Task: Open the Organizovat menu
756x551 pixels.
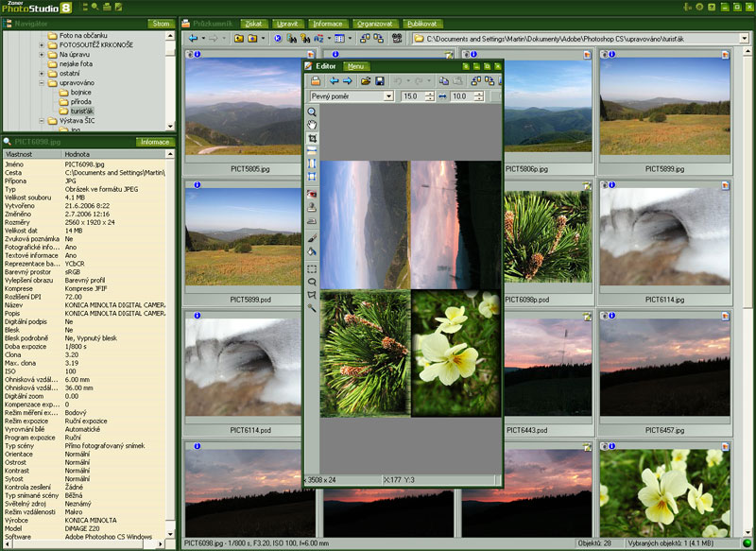Action: coord(374,24)
